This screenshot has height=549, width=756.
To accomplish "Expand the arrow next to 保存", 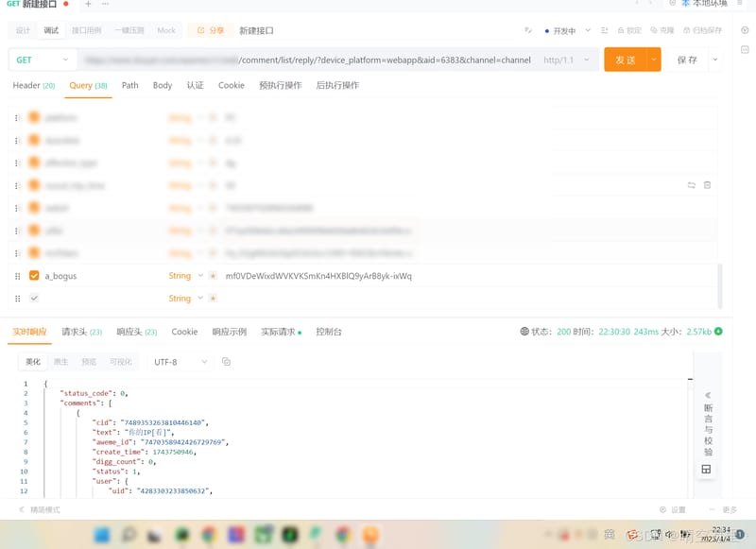I will 715,60.
